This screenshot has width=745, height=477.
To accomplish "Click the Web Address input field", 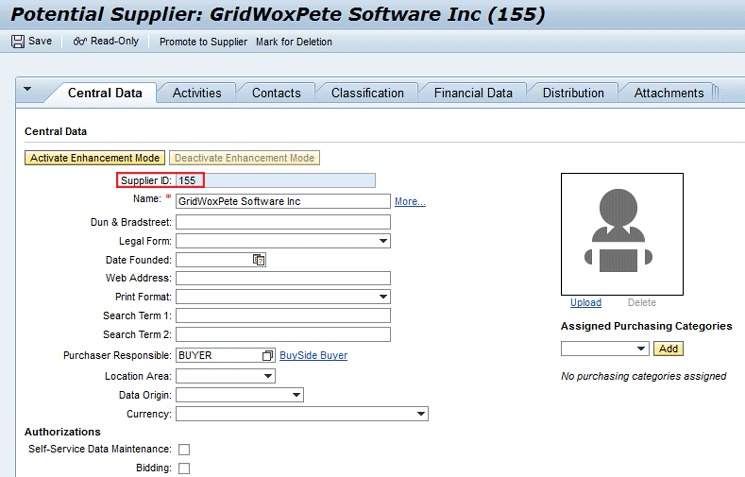I will click(282, 278).
